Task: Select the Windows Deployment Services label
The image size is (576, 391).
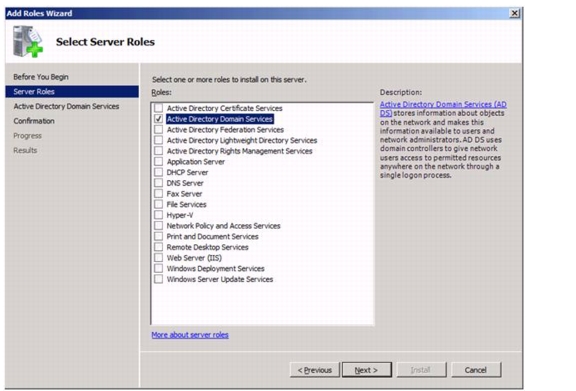Action: 215,268
